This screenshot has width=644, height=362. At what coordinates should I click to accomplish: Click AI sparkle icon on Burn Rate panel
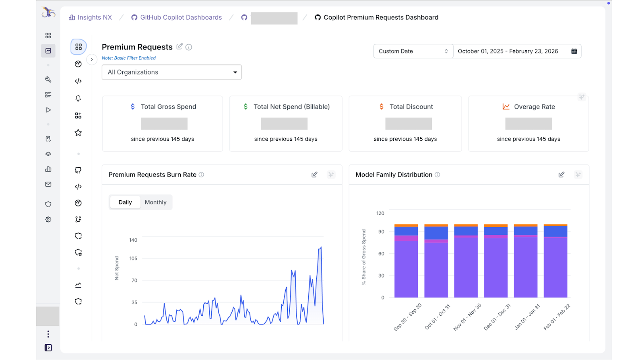coord(331,175)
